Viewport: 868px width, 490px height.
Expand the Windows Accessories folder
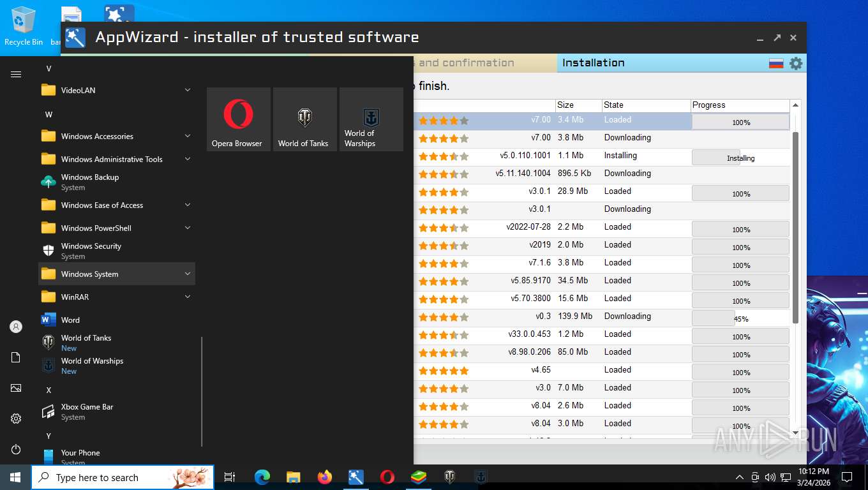117,137
